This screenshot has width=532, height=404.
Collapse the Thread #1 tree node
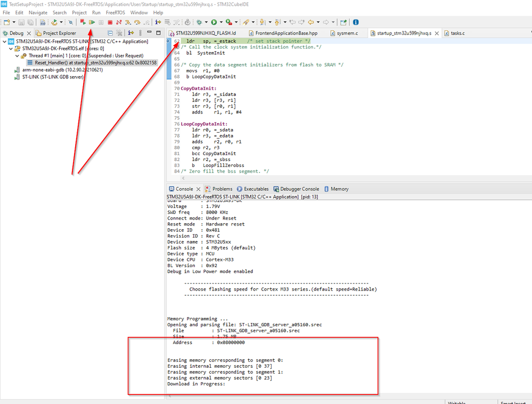click(x=17, y=55)
